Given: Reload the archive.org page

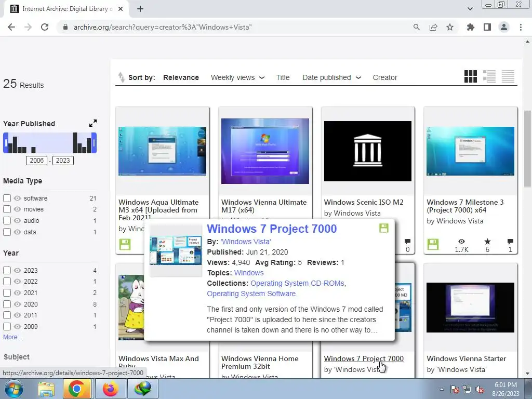Looking at the screenshot, I should 45,27.
